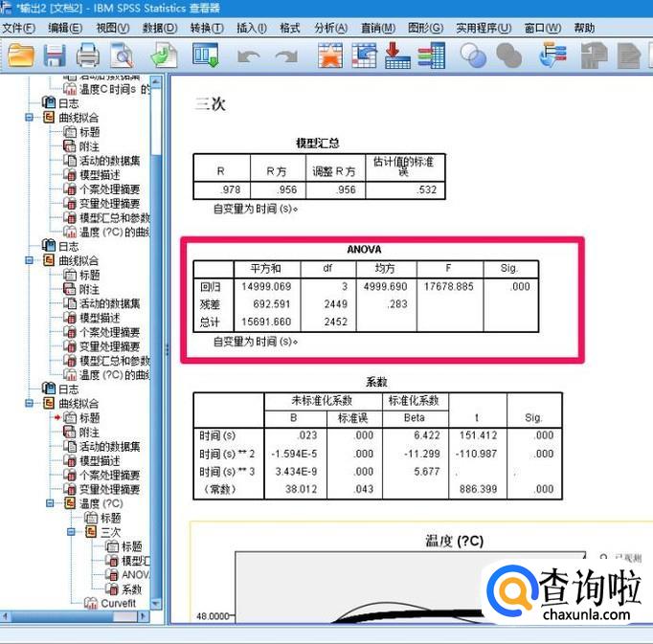Click the outline horizontal scroll right arrow
The height and width of the screenshot is (644, 653).
(144, 616)
